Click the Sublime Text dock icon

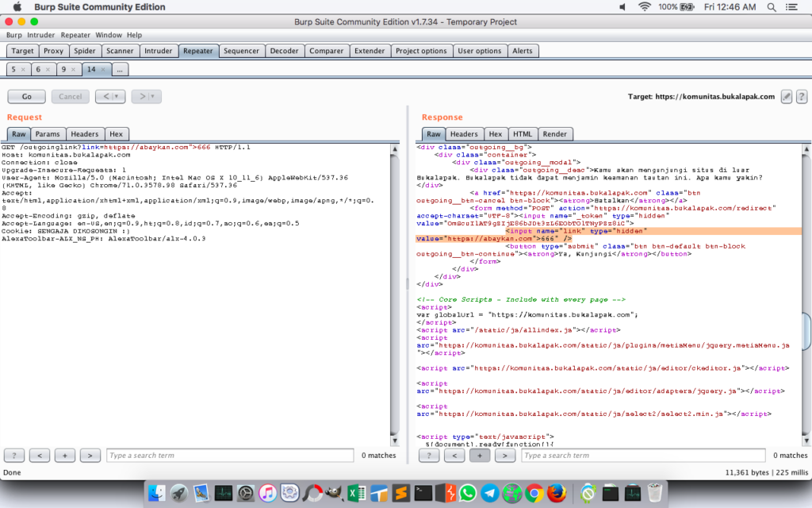[x=401, y=493]
